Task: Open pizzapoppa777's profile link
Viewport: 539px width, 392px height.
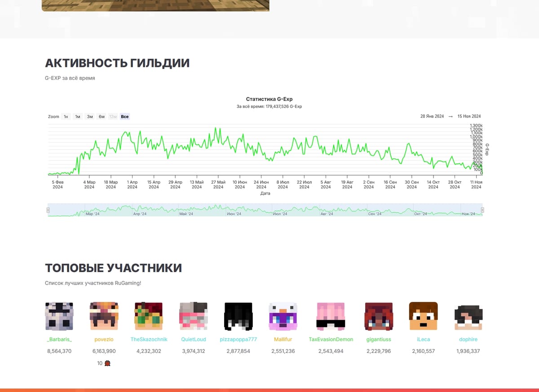Action: (238, 339)
